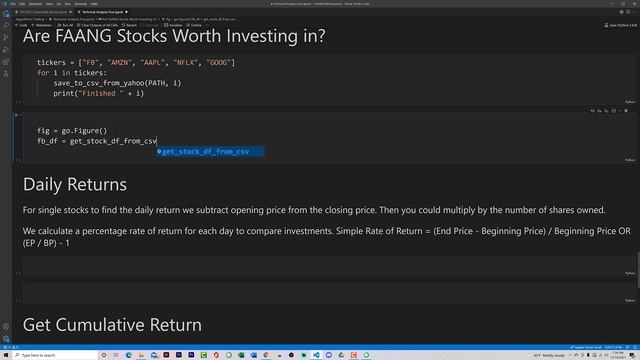Viewport: 640px width, 360px height.
Task: Open the Variables panel from the toolbar
Action: pos(173,25)
